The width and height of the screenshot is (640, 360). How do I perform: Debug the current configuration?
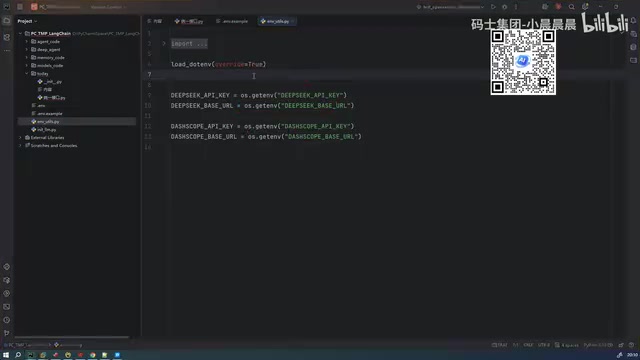(x=504, y=7)
